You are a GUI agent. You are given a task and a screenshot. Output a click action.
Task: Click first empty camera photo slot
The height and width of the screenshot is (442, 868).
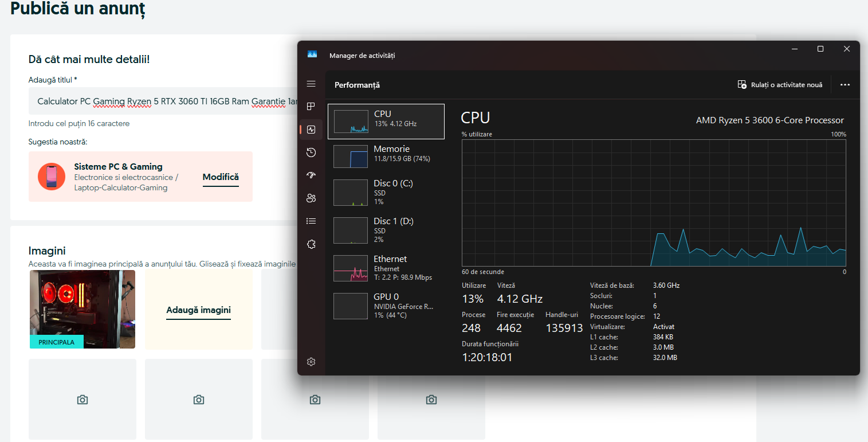pyautogui.click(x=83, y=400)
